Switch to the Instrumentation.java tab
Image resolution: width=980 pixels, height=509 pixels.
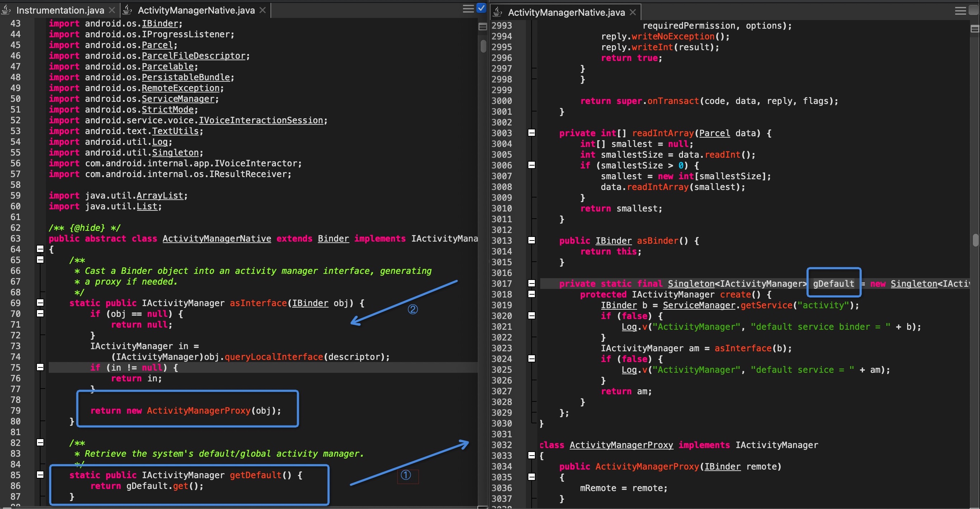[x=60, y=10]
